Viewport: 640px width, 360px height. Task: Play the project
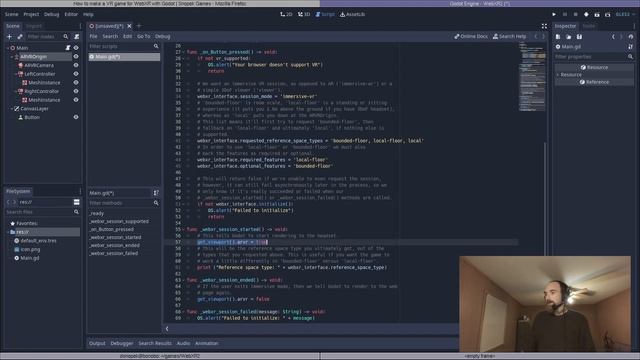[x=554, y=14]
